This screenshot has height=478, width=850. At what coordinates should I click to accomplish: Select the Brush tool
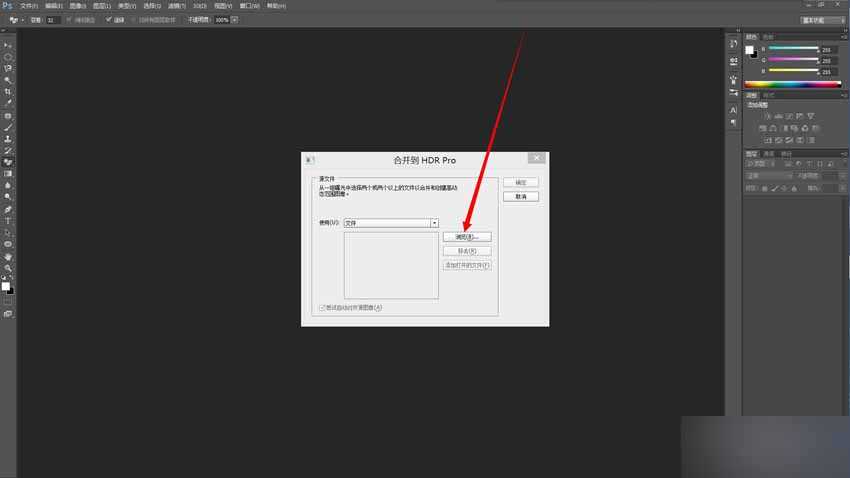point(8,127)
